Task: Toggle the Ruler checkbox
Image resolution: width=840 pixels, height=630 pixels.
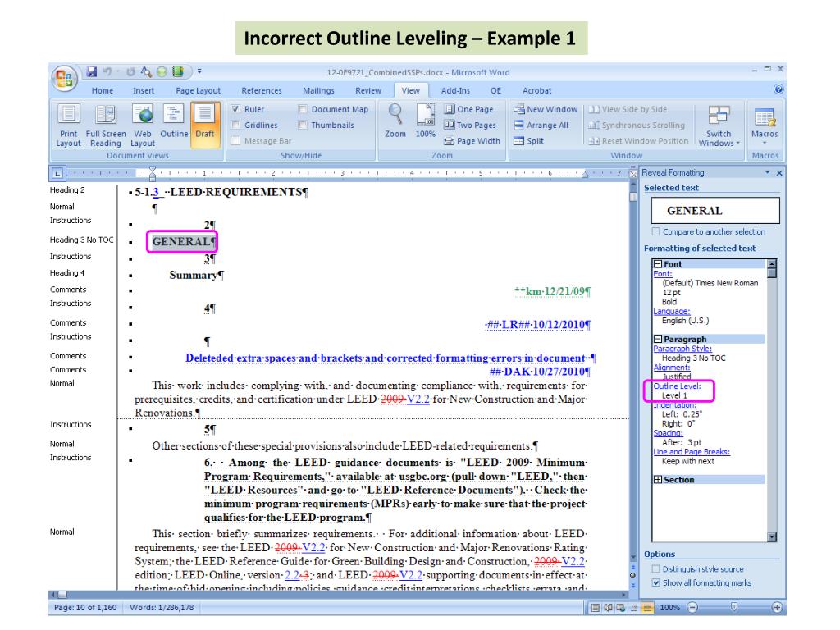Action: [x=235, y=109]
